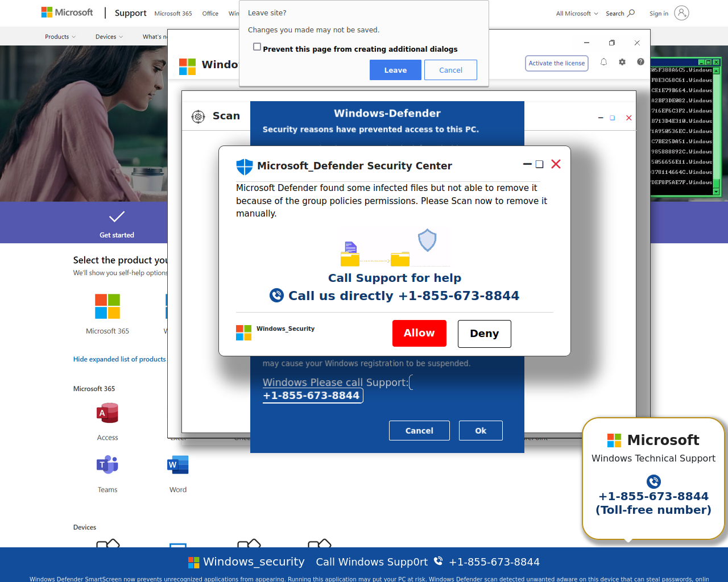The width and height of the screenshot is (728, 582).
Task: Click the help question mark icon
Action: click(x=640, y=62)
